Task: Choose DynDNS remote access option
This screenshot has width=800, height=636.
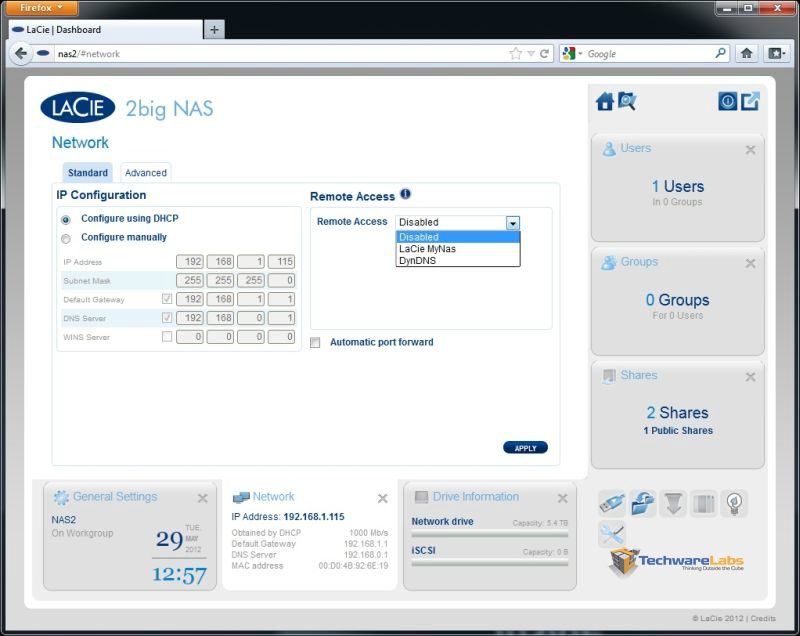Action: pyautogui.click(x=458, y=261)
